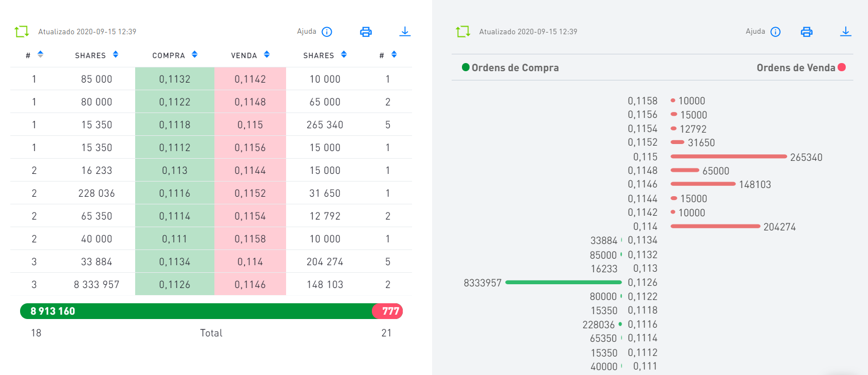Screen dimensions: 868x375
Task: Sort by the SHARES column beside COMPRA
Action: pos(116,54)
